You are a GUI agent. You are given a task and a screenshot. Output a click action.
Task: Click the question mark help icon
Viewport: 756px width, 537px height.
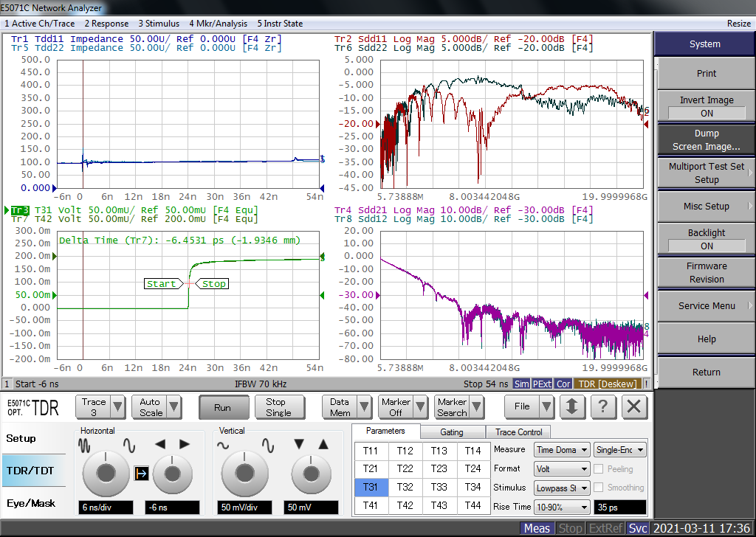603,406
